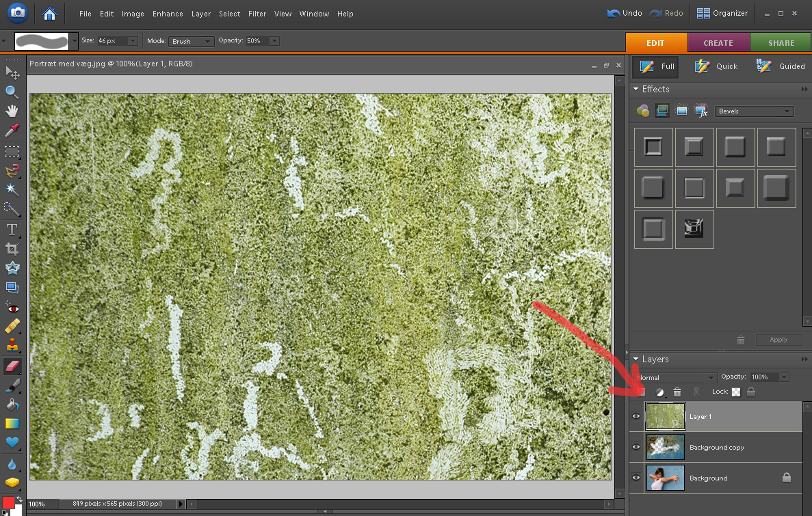Select the Eyedropper tool
The width and height of the screenshot is (812, 516).
[12, 130]
